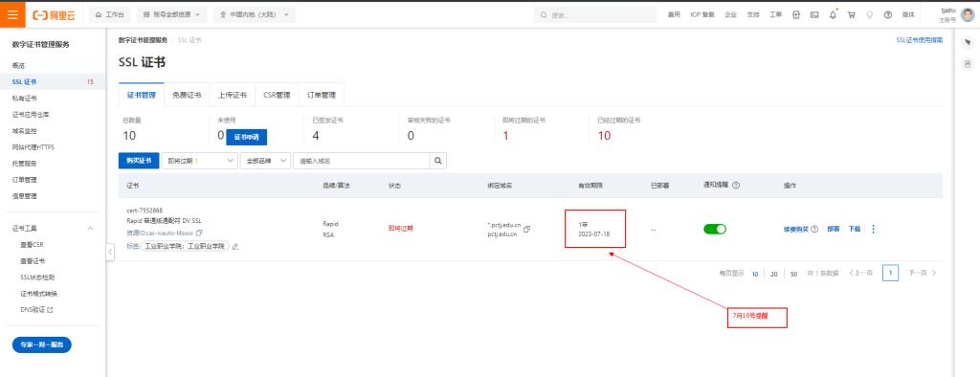Switch to the 订单管理 tab
This screenshot has height=377, width=980.
(322, 95)
